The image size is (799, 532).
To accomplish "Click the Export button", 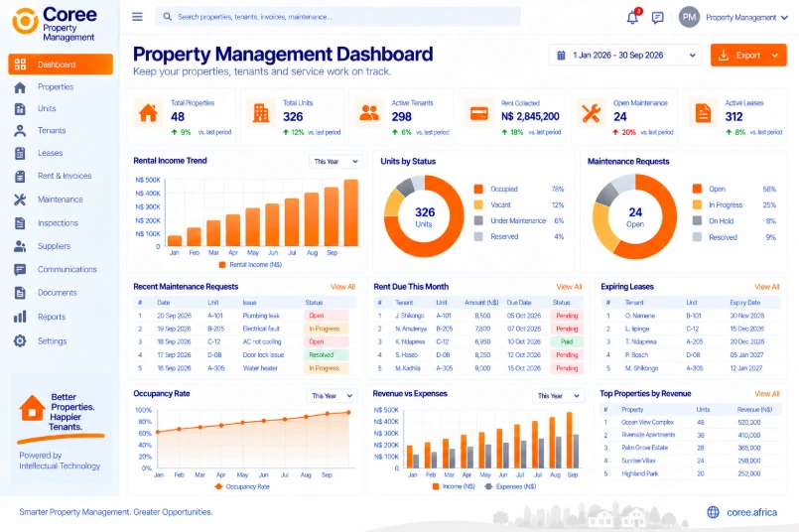I will pyautogui.click(x=748, y=55).
